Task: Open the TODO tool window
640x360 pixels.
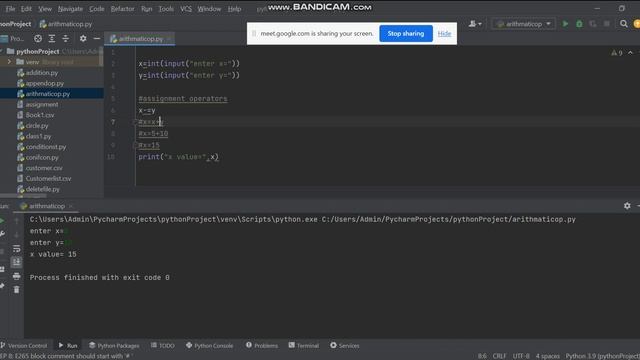Action: point(162,346)
